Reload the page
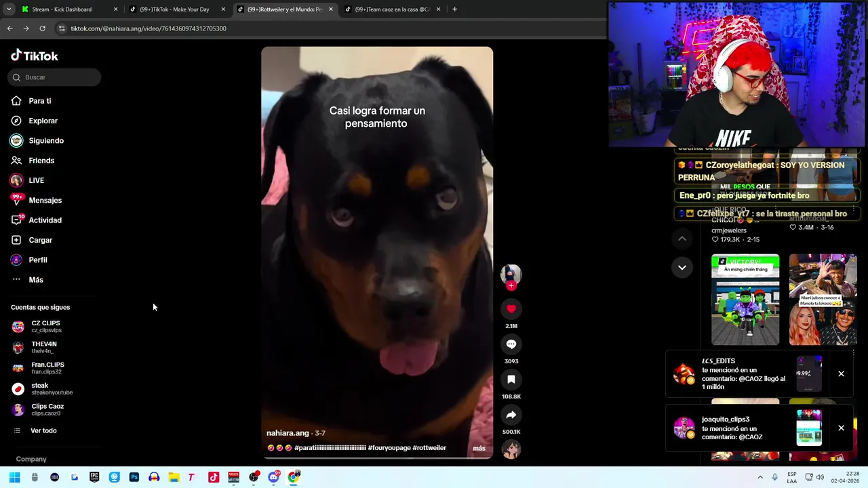This screenshot has height=488, width=868. point(42,28)
